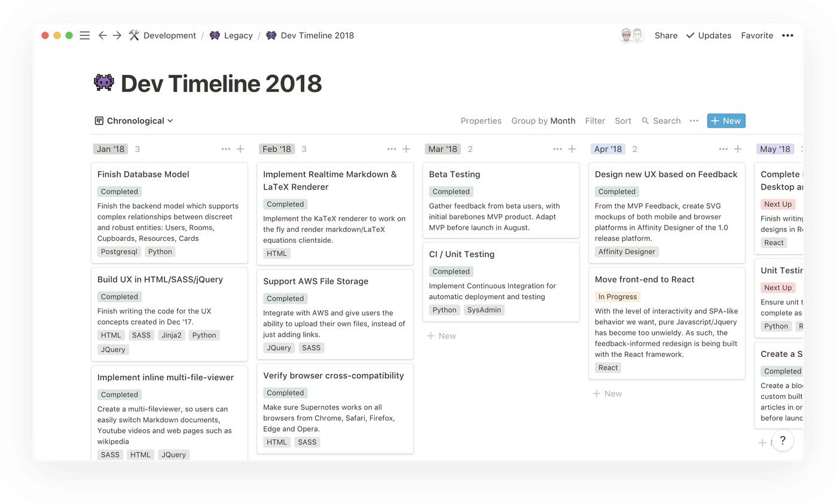Click the user avatars next to Share
This screenshot has width=837, height=504.
(x=631, y=35)
